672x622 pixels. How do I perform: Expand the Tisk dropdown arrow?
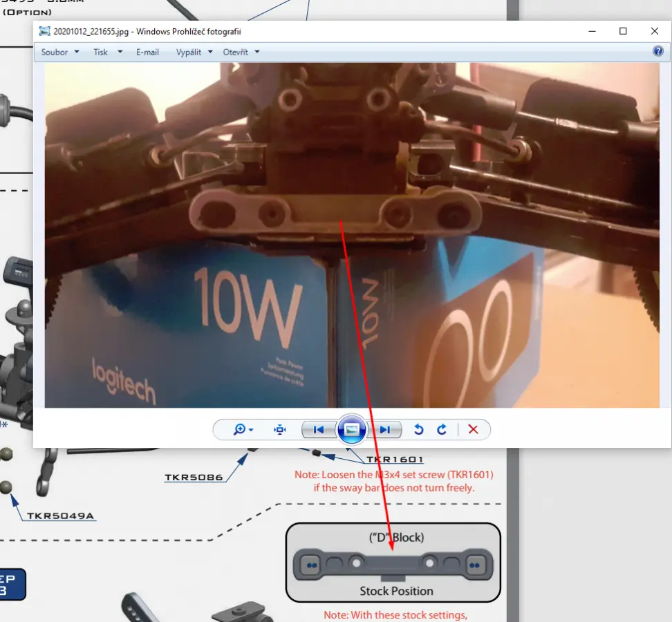(120, 52)
